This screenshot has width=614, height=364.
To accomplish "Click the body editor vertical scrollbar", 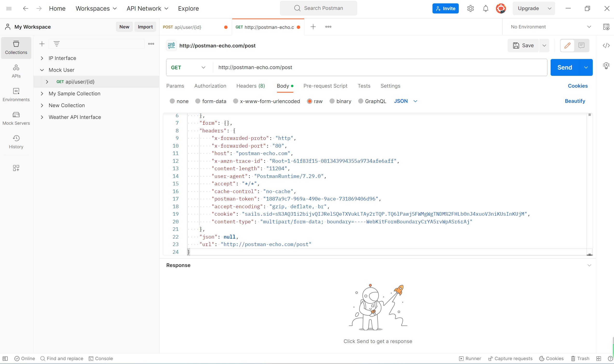I will click(x=589, y=184).
